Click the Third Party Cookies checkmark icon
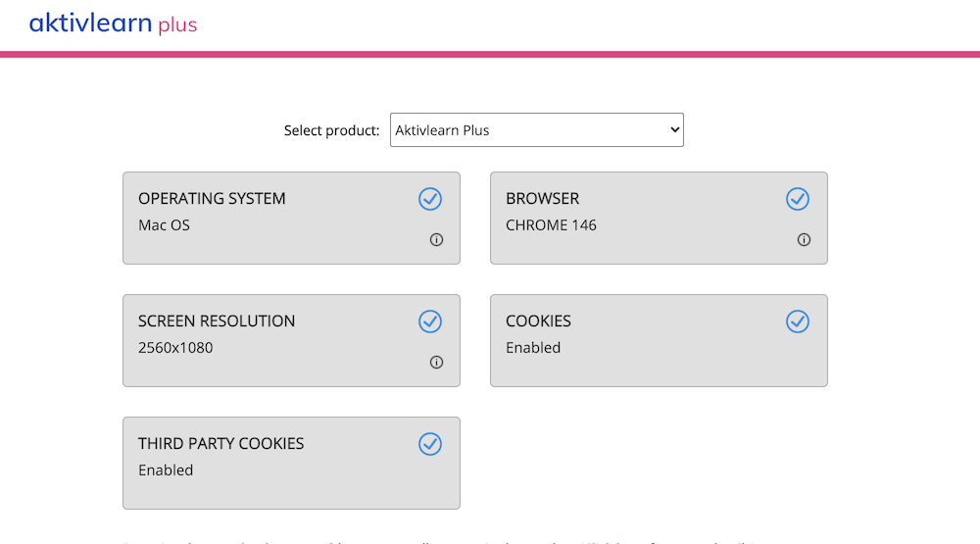This screenshot has width=980, height=544. [430, 444]
